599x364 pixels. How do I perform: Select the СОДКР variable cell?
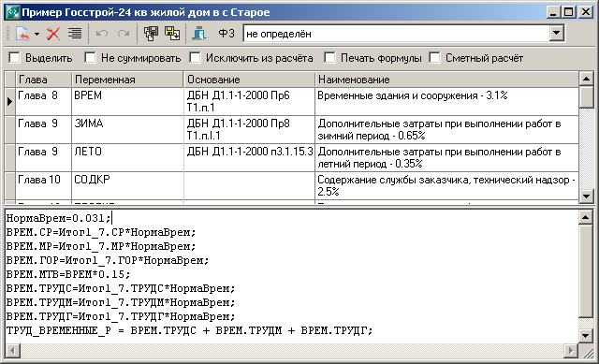click(127, 185)
